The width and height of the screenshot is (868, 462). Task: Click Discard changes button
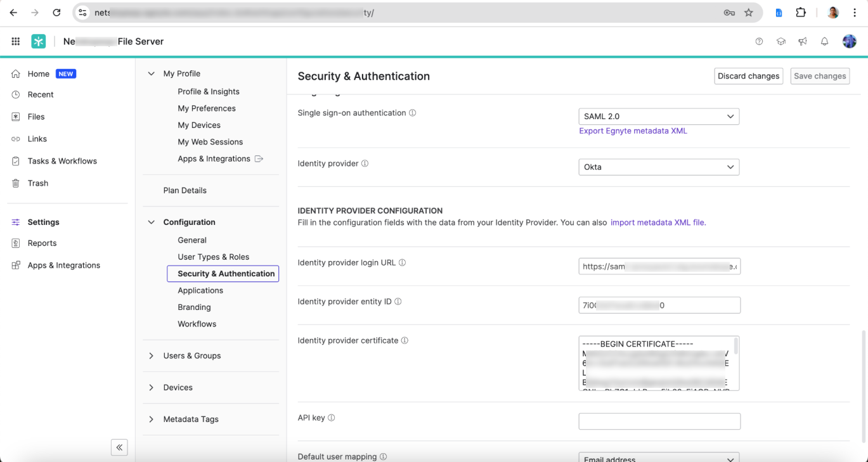coord(749,76)
